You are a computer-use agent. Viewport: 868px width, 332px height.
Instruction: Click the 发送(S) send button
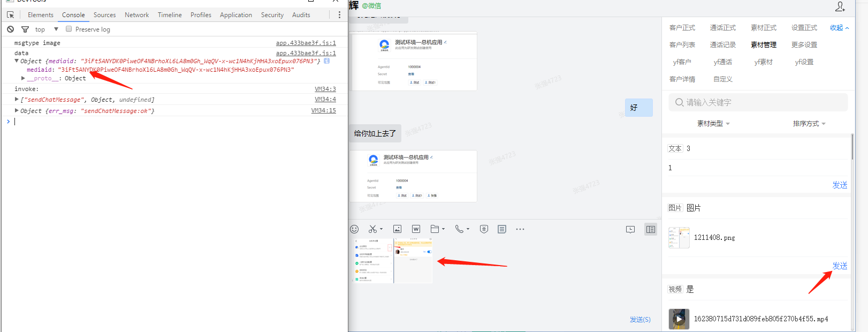click(x=640, y=320)
